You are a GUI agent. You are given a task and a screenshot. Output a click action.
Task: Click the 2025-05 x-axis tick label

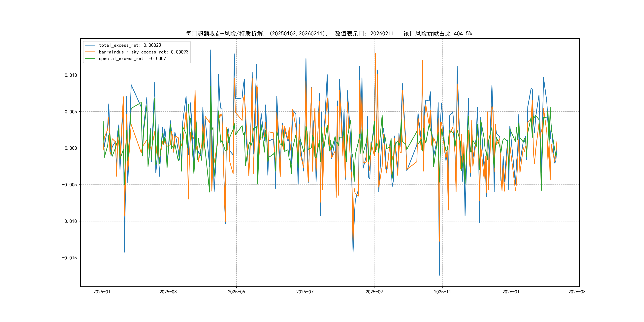[x=237, y=292]
